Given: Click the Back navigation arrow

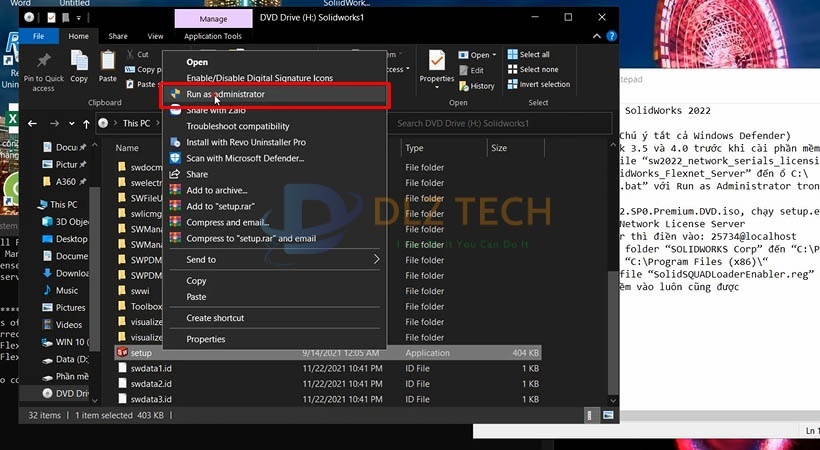Looking at the screenshot, I should click(x=32, y=123).
